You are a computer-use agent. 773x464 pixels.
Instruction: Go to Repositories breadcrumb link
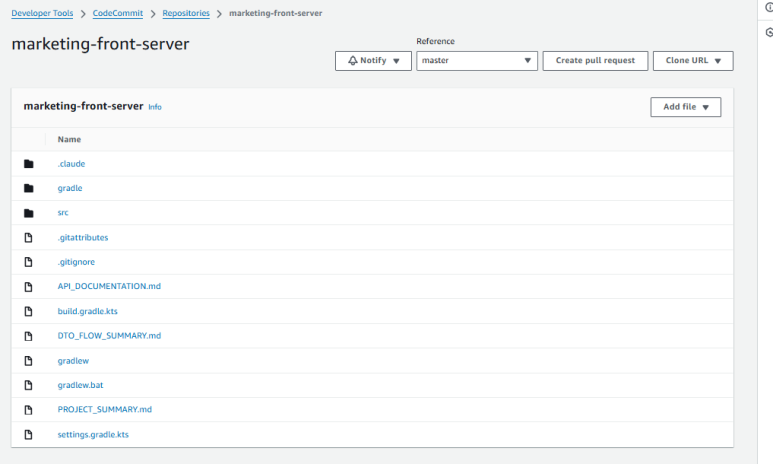coord(186,13)
